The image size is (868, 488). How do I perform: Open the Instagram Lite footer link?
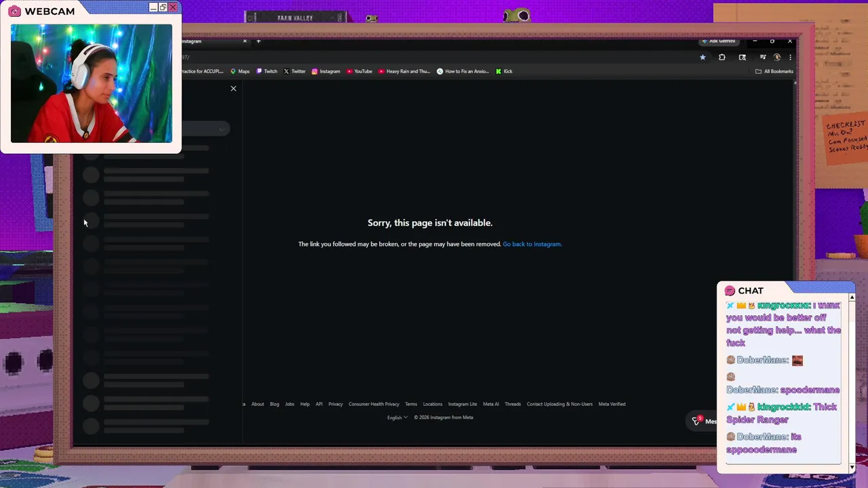tap(462, 404)
